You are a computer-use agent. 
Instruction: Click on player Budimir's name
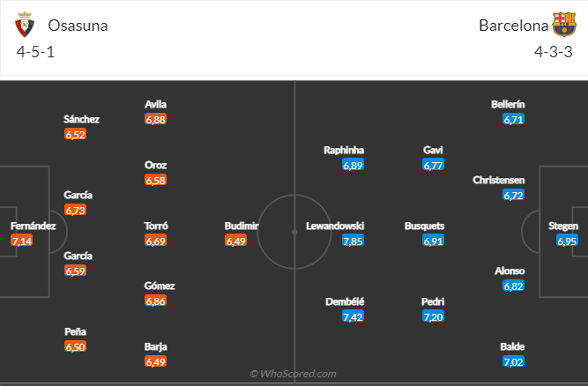pyautogui.click(x=242, y=226)
